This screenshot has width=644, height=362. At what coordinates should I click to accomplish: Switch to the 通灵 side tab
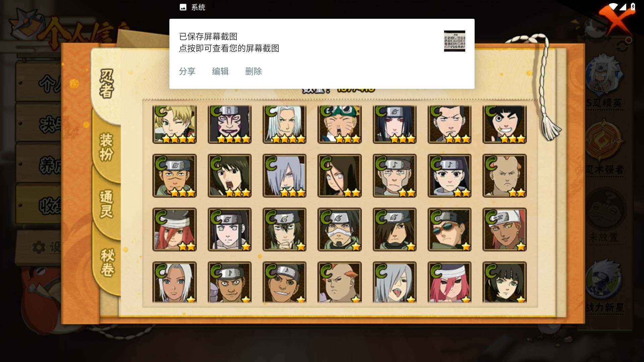coord(107,204)
